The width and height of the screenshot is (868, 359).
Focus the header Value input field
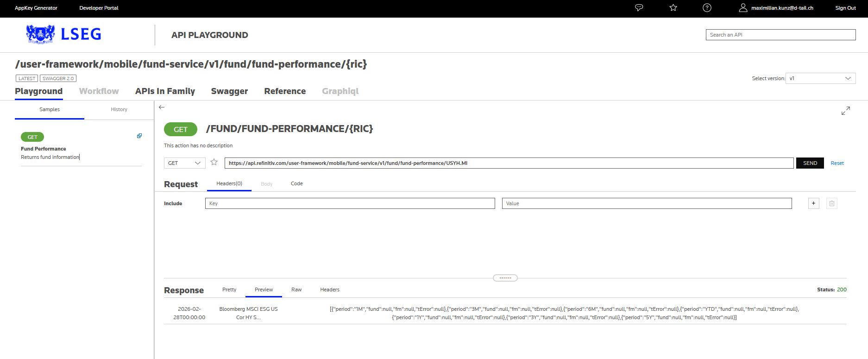tap(647, 203)
